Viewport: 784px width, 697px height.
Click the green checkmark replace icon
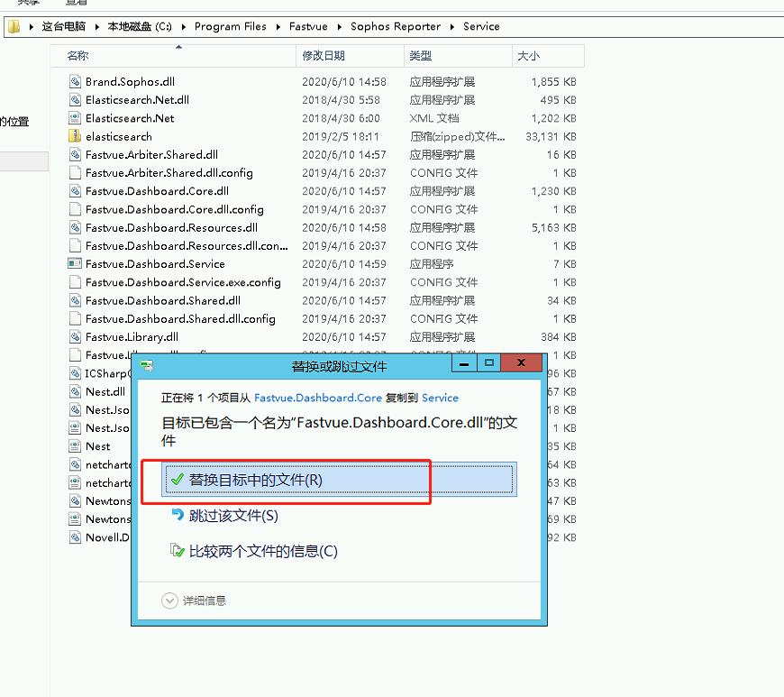click(x=177, y=480)
